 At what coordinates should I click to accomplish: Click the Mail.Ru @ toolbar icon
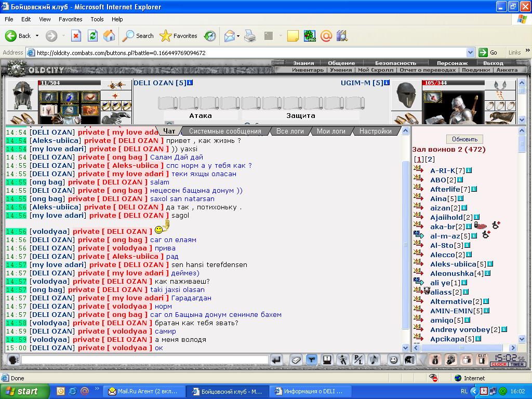(x=326, y=36)
